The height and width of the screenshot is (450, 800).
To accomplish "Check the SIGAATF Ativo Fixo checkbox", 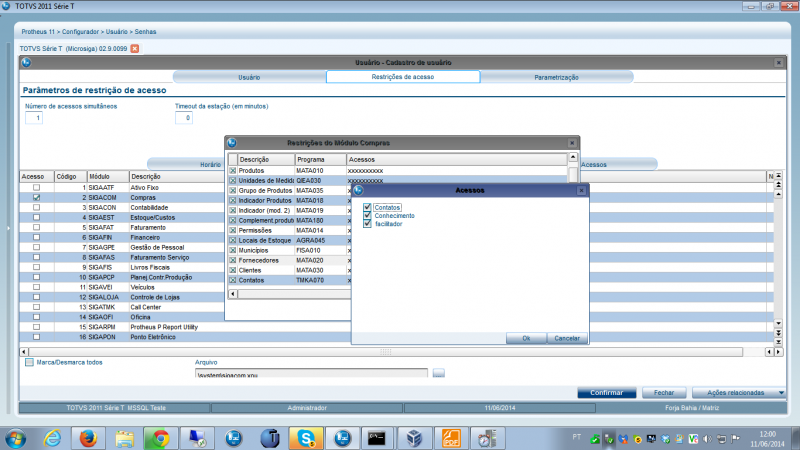I will pos(36,188).
